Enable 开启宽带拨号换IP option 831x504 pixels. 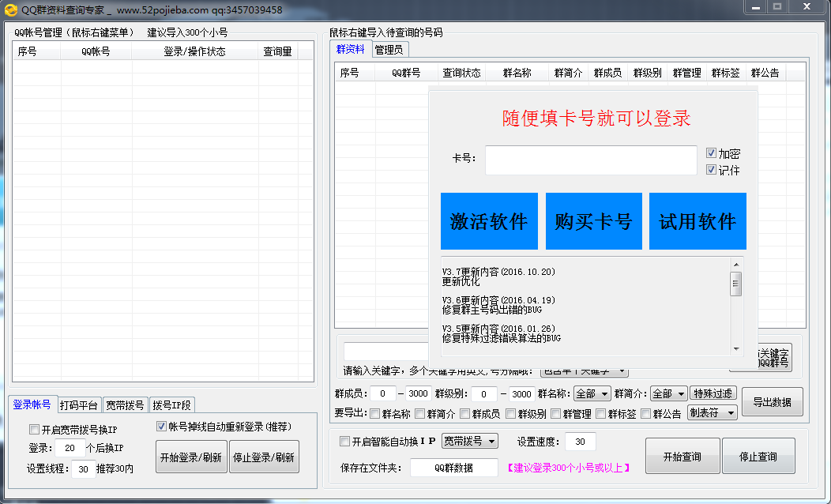pyautogui.click(x=35, y=429)
